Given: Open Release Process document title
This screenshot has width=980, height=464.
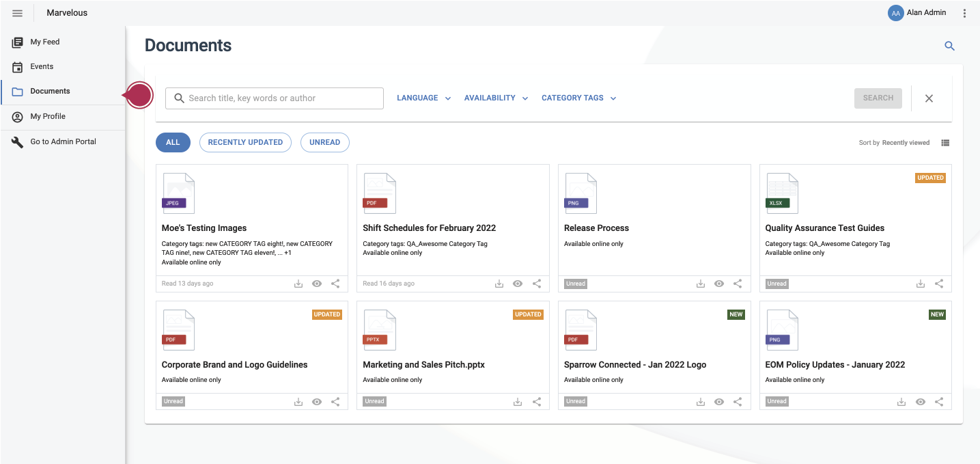Looking at the screenshot, I should pyautogui.click(x=596, y=228).
